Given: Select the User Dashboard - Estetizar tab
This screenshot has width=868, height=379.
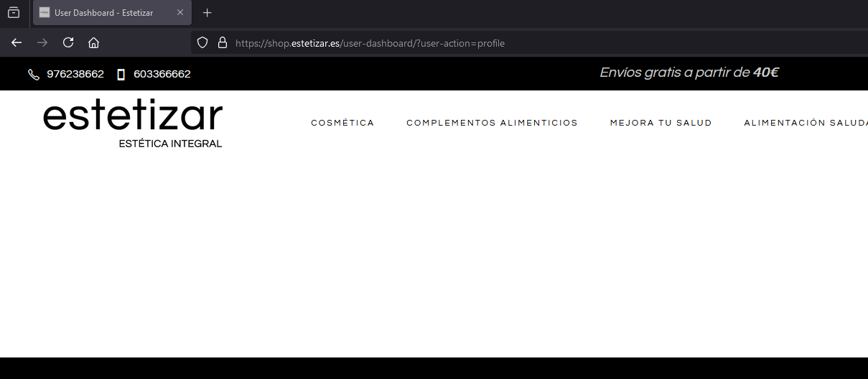Looking at the screenshot, I should coord(113,12).
